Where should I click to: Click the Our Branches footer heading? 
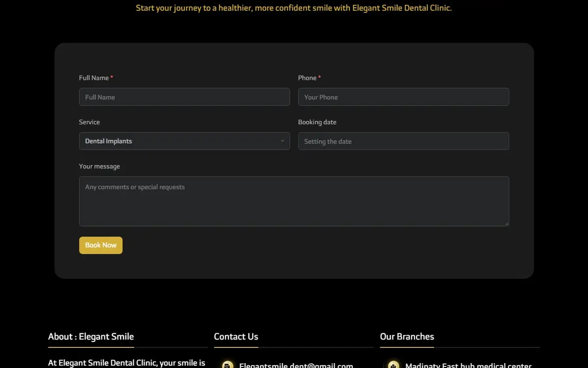(407, 337)
